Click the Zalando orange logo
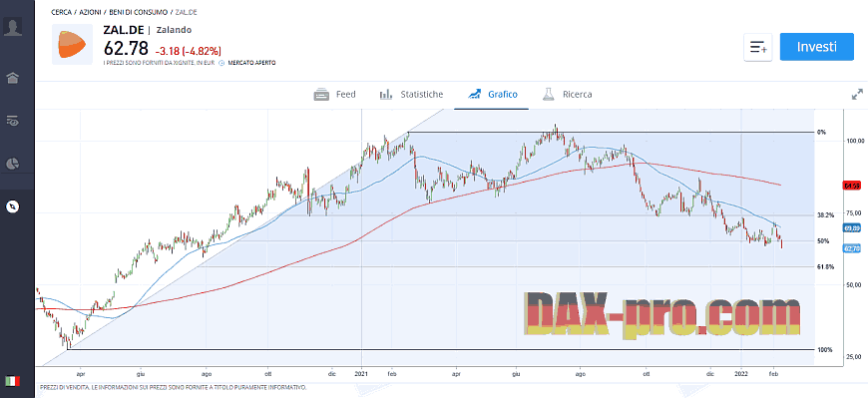The image size is (868, 398). pos(73,45)
